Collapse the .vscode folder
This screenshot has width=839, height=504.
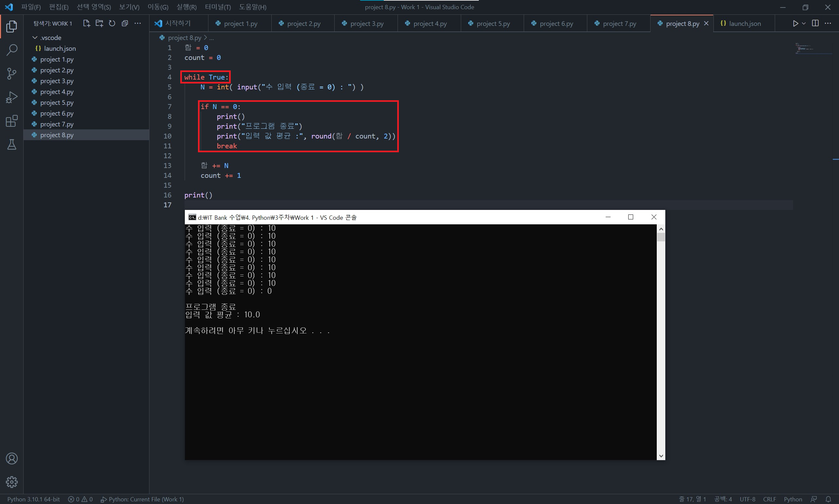click(x=35, y=37)
